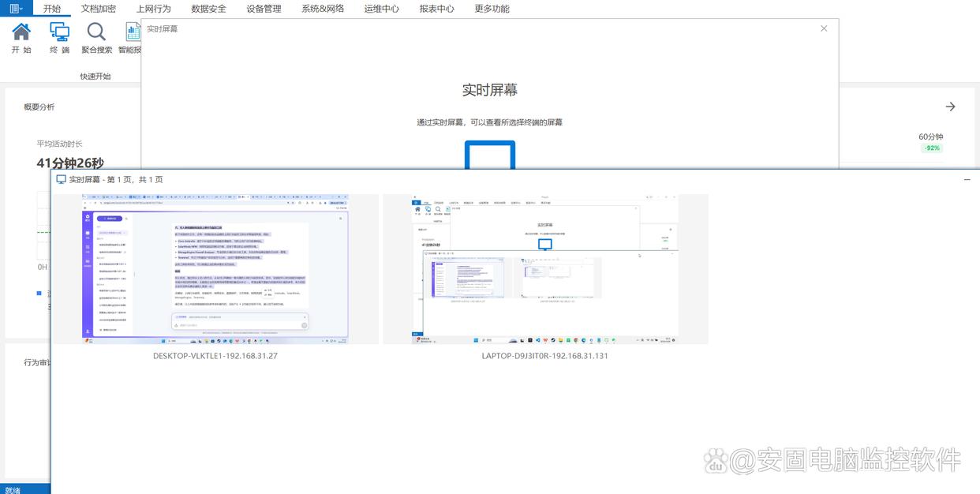Switch to the 设备管理 tab
The height and width of the screenshot is (494, 980).
pos(264,9)
